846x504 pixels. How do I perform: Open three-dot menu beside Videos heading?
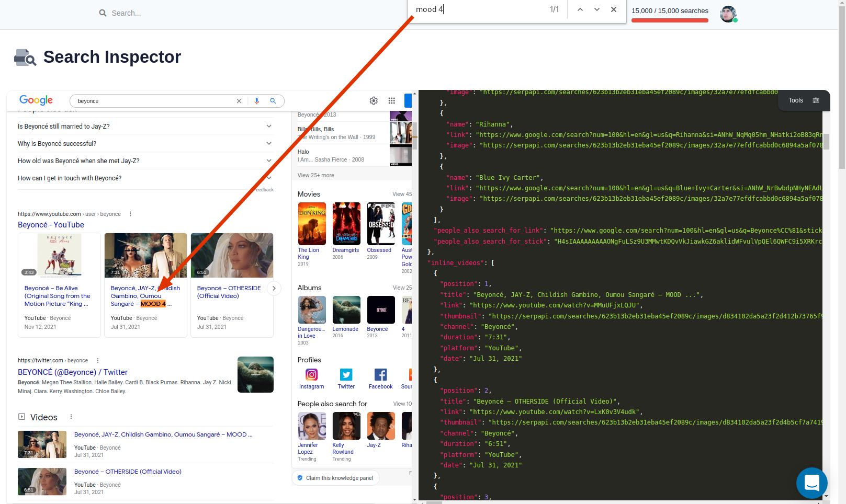click(71, 417)
